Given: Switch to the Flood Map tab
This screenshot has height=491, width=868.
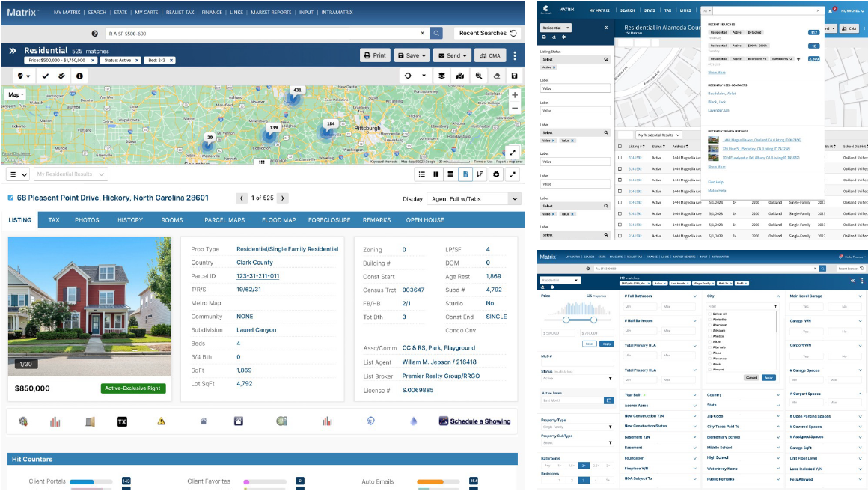Looking at the screenshot, I should point(278,220).
